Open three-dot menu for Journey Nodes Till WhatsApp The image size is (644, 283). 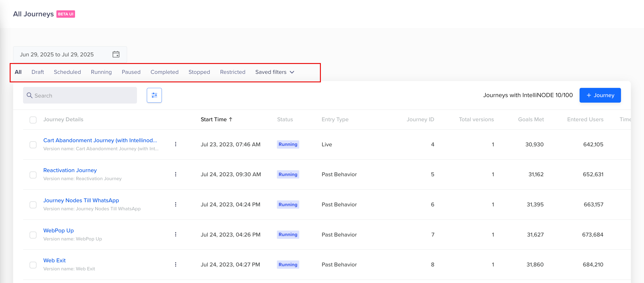tap(175, 205)
